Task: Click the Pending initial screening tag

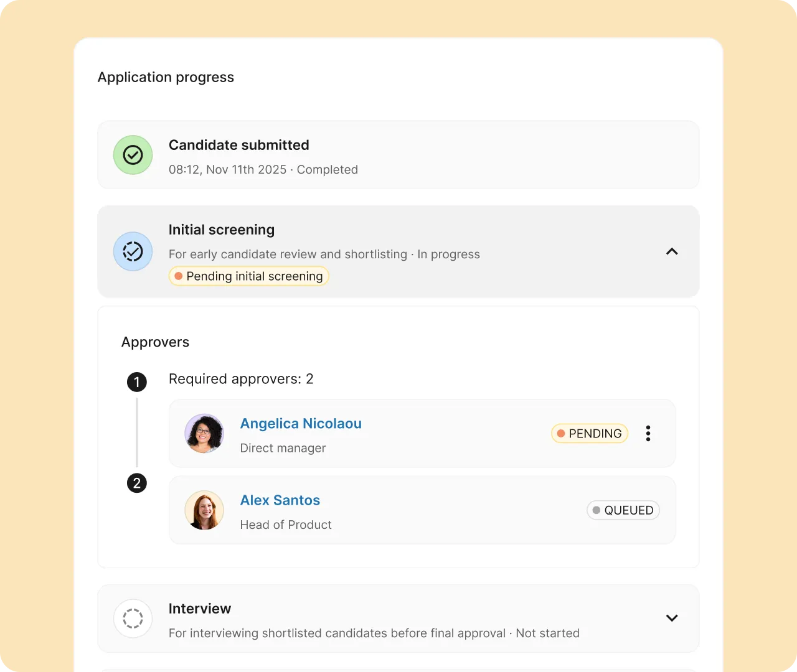Action: 248,276
